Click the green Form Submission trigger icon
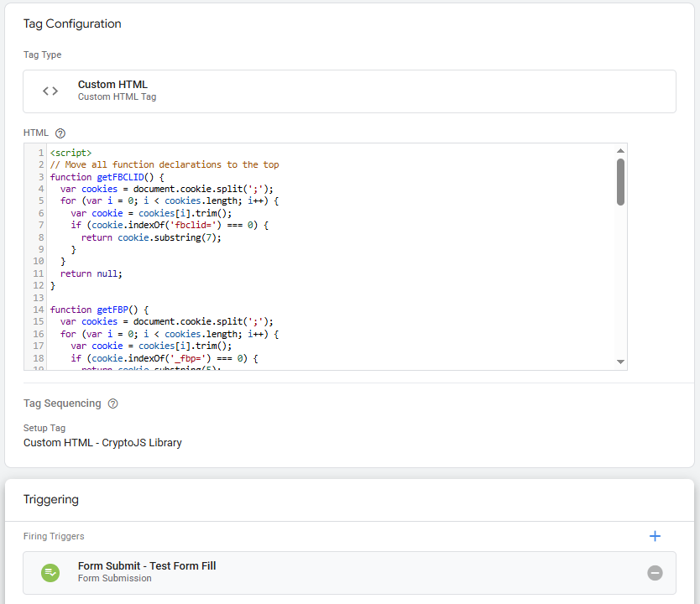Image resolution: width=700 pixels, height=604 pixels. tap(50, 572)
